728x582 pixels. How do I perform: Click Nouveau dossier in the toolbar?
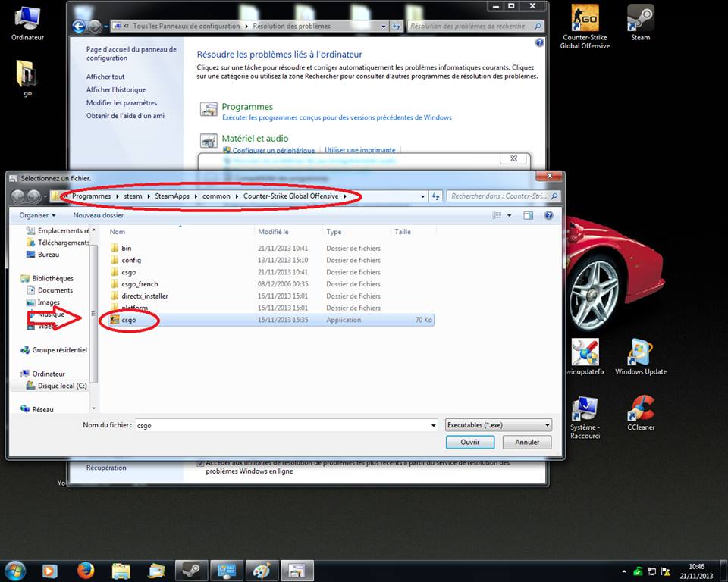98,215
